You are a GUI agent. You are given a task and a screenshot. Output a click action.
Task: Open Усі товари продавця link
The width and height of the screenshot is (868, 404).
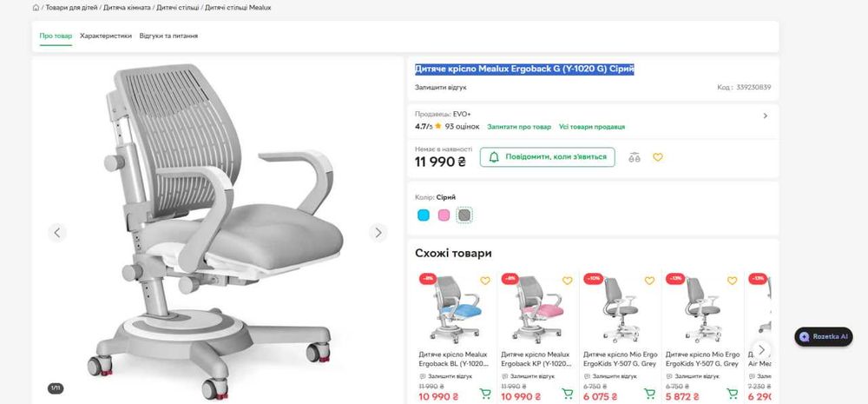[592, 127]
